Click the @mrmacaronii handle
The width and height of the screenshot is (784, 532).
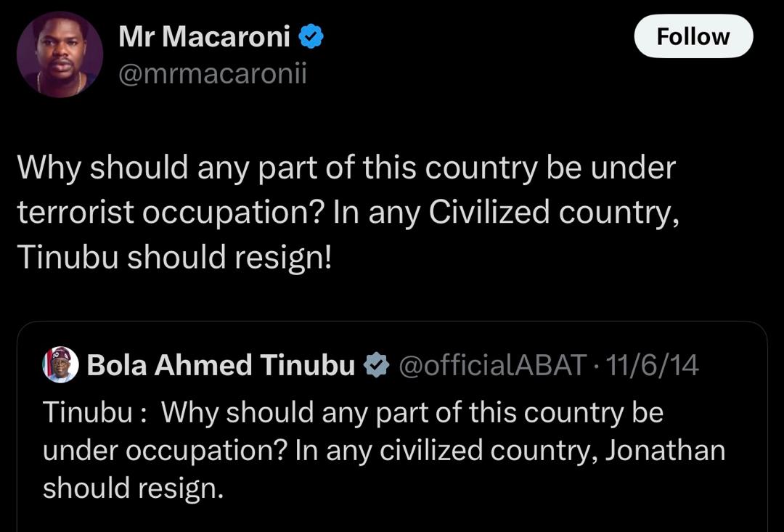[212, 73]
